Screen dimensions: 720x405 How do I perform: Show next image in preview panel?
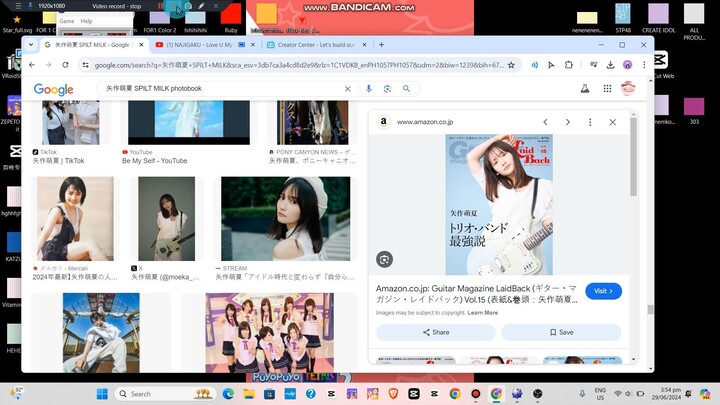pos(568,122)
